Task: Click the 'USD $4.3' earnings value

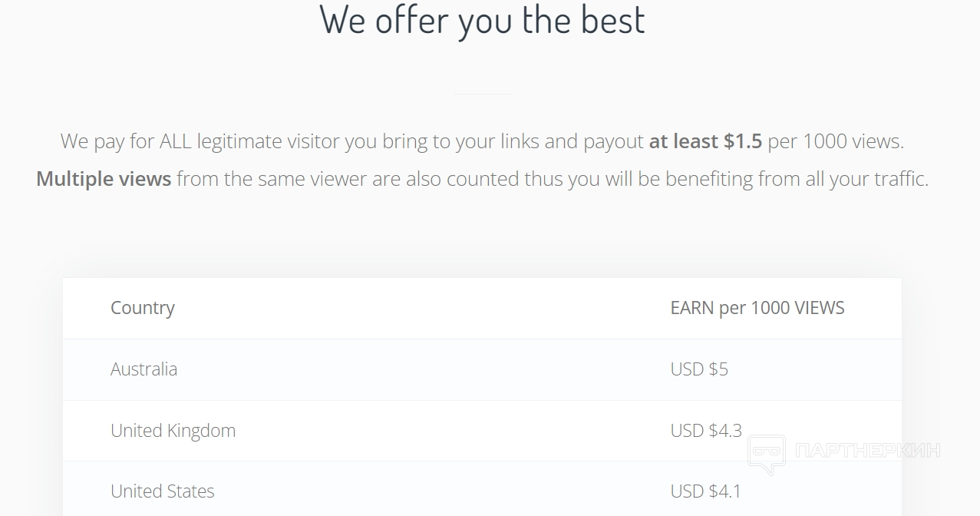Action: (x=706, y=431)
